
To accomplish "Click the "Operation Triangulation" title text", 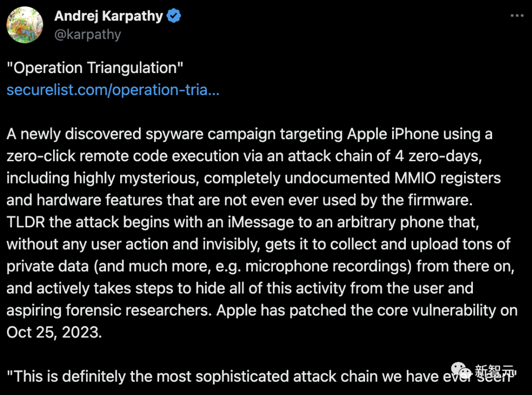I will pos(95,68).
